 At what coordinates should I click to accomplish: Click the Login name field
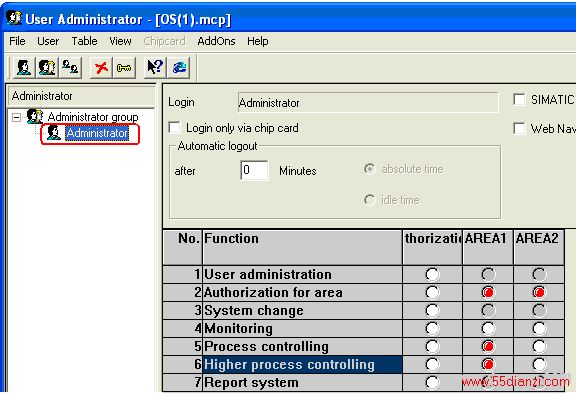pyautogui.click(x=368, y=102)
